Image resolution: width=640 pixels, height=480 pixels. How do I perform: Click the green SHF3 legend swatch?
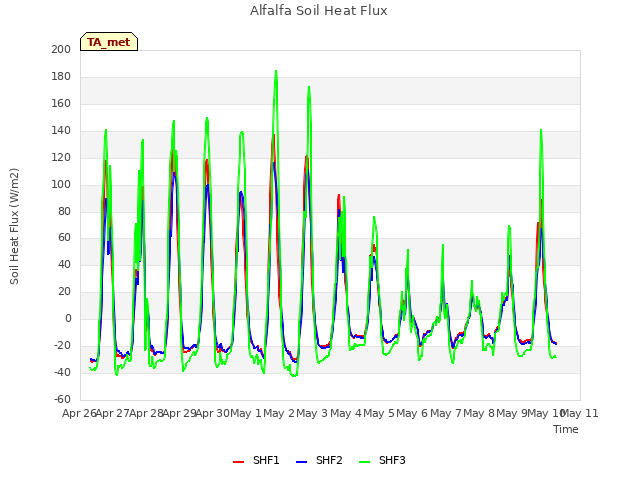coord(364,462)
